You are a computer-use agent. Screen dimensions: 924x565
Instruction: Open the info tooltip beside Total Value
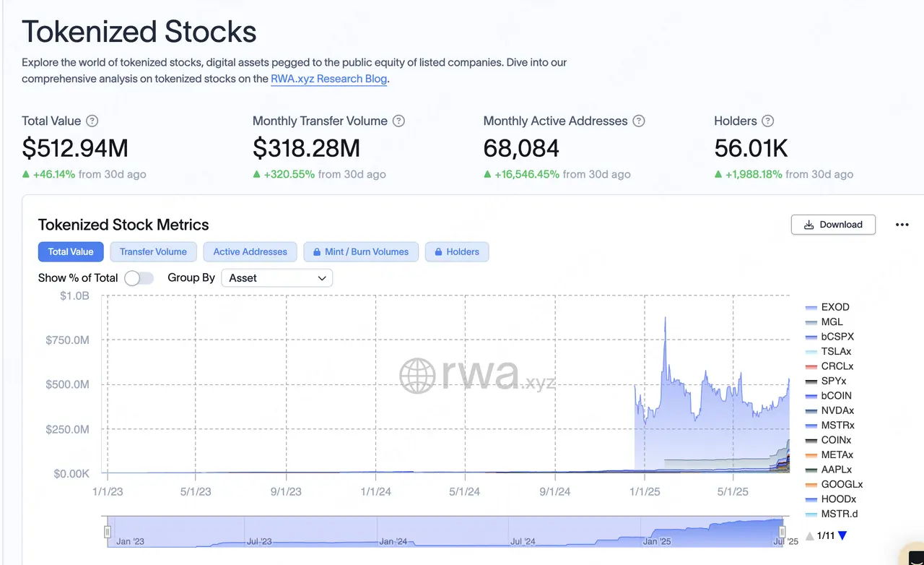click(x=92, y=121)
